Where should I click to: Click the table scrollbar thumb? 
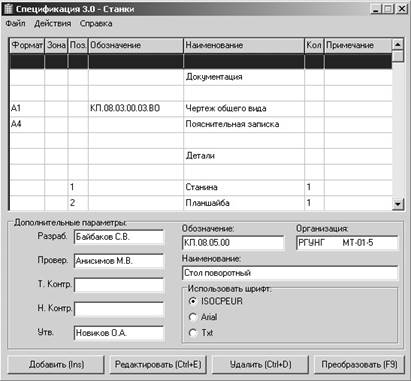pos(398,56)
